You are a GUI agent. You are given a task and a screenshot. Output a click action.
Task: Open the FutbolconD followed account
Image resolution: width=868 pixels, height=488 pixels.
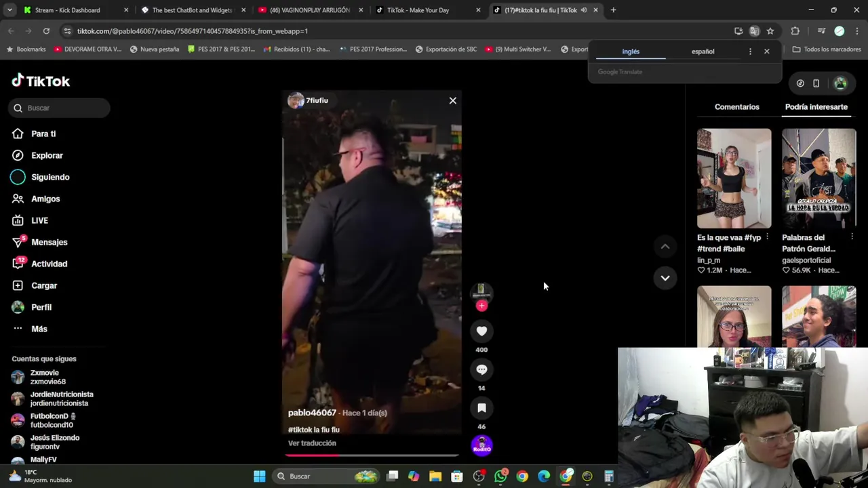tap(54, 420)
